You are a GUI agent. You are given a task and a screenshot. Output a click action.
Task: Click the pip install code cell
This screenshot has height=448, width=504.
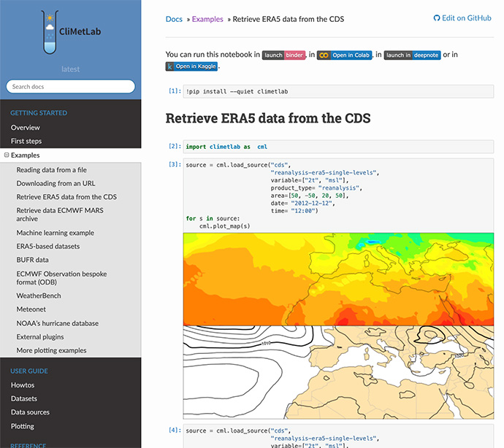[x=338, y=91]
